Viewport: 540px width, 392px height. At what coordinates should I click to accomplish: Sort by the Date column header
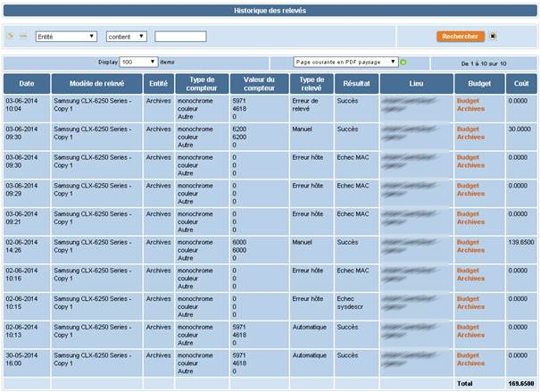[x=27, y=84]
